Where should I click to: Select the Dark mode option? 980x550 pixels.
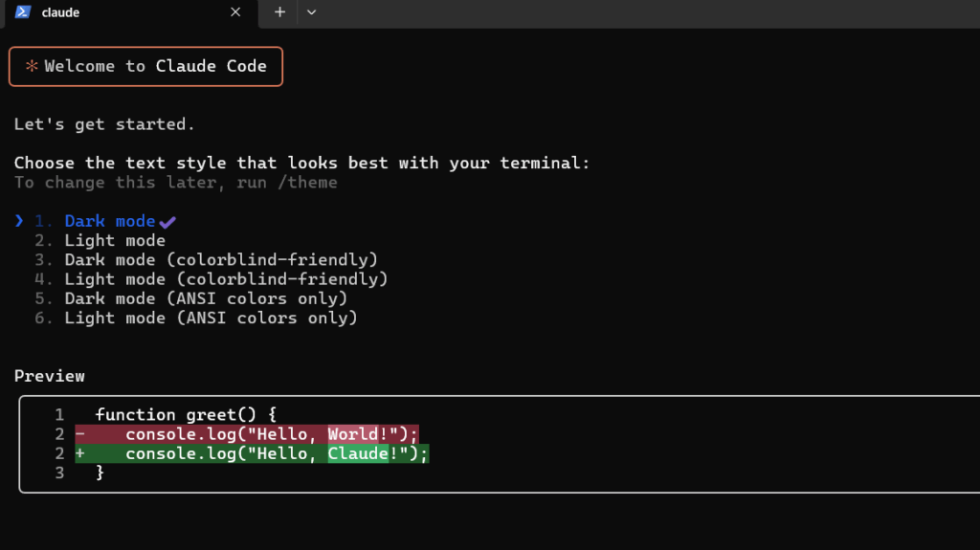tap(109, 221)
